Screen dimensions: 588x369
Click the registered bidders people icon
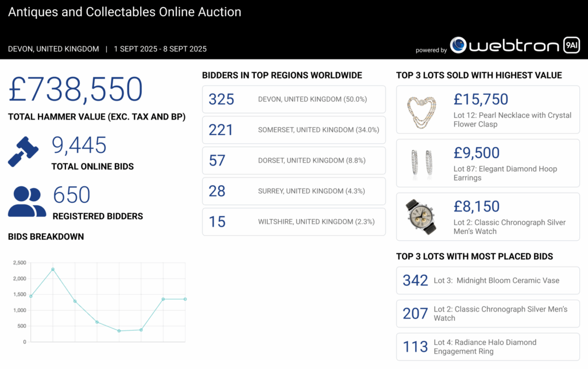pyautogui.click(x=26, y=201)
